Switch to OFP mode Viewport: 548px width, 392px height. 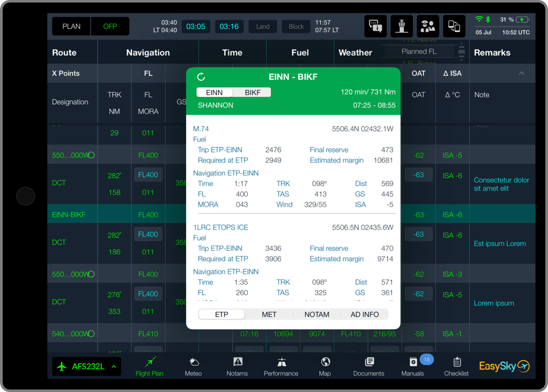coord(110,26)
